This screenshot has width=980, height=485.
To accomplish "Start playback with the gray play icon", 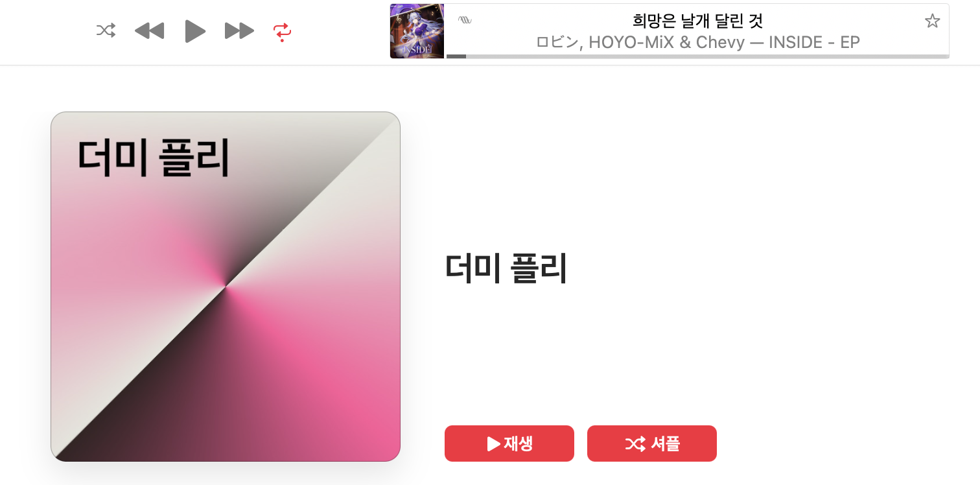I will tap(195, 31).
